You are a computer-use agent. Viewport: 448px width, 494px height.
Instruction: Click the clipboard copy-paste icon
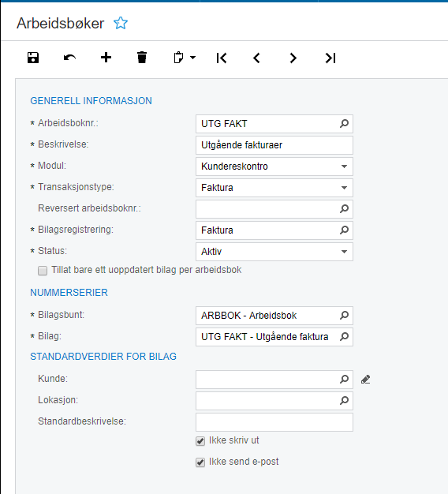[178, 58]
